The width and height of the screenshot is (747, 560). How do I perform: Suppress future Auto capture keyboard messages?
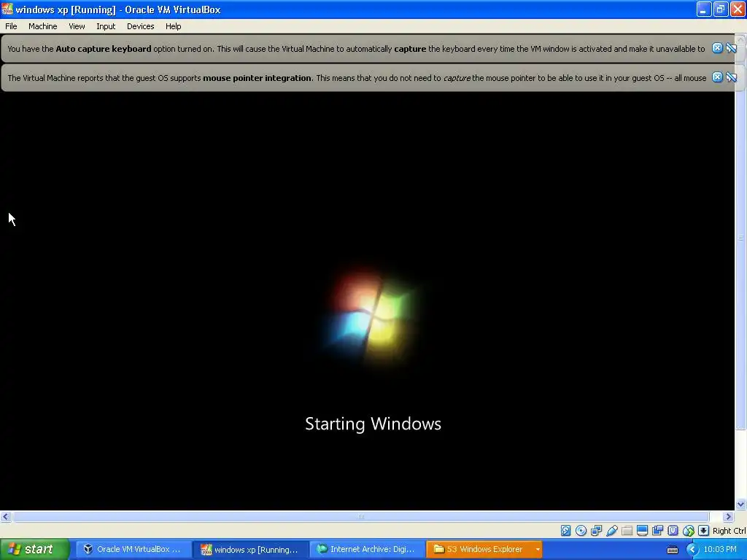tap(731, 48)
